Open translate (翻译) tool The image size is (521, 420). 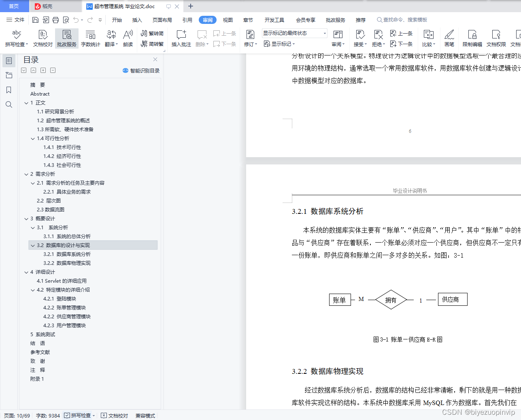(x=111, y=38)
